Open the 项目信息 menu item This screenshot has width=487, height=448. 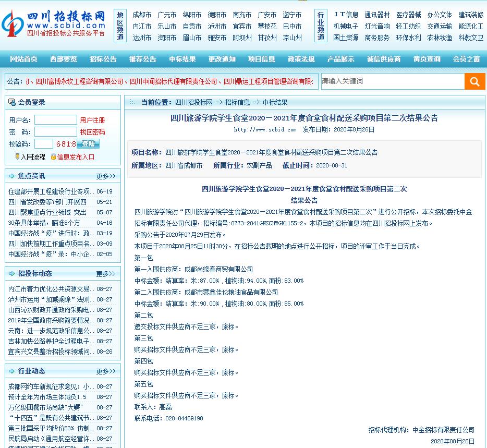tap(262, 59)
